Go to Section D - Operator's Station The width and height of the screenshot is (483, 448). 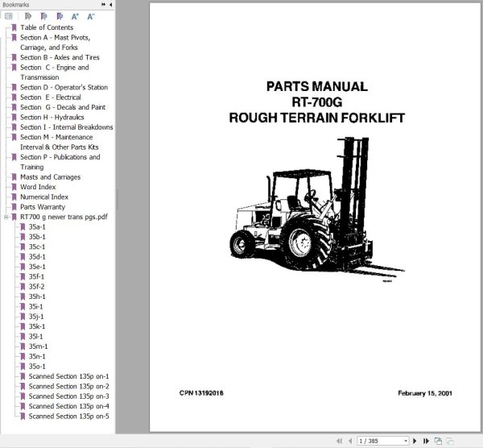click(64, 87)
